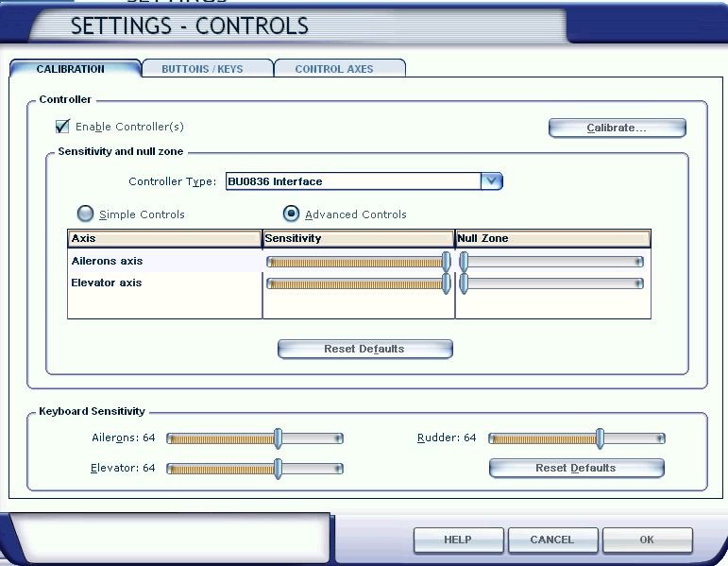Click the keyboard Rudder sensitivity slider
This screenshot has height=566, width=728.
(x=577, y=438)
